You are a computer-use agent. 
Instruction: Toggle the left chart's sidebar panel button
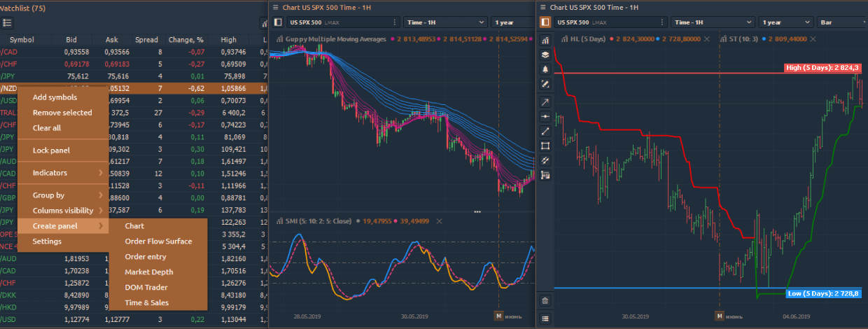pos(277,22)
